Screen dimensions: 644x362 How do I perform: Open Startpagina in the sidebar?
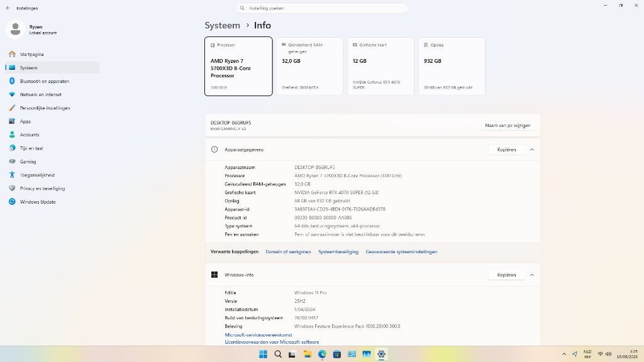tap(52, 54)
